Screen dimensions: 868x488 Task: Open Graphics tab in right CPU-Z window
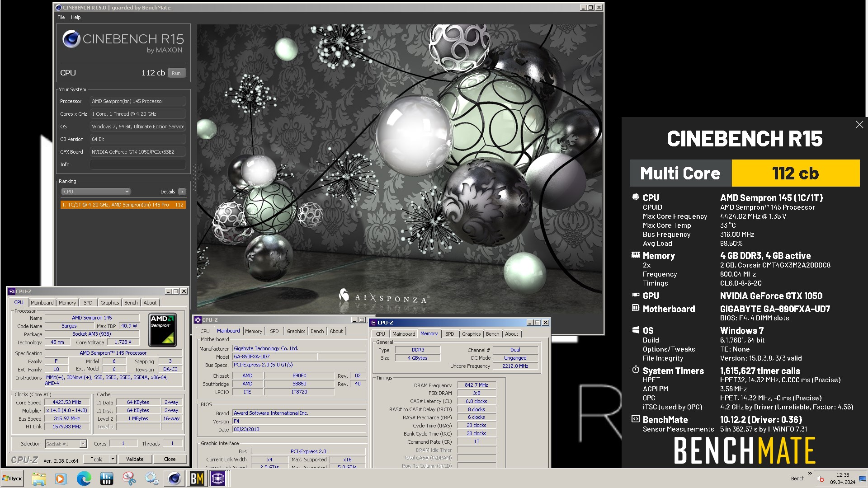(x=472, y=334)
